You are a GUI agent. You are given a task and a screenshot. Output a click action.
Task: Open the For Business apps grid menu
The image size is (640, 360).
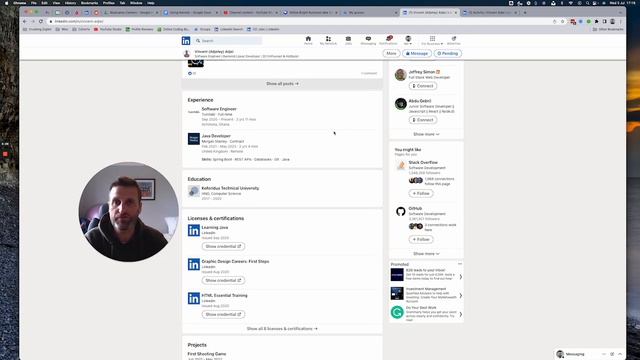(432, 40)
